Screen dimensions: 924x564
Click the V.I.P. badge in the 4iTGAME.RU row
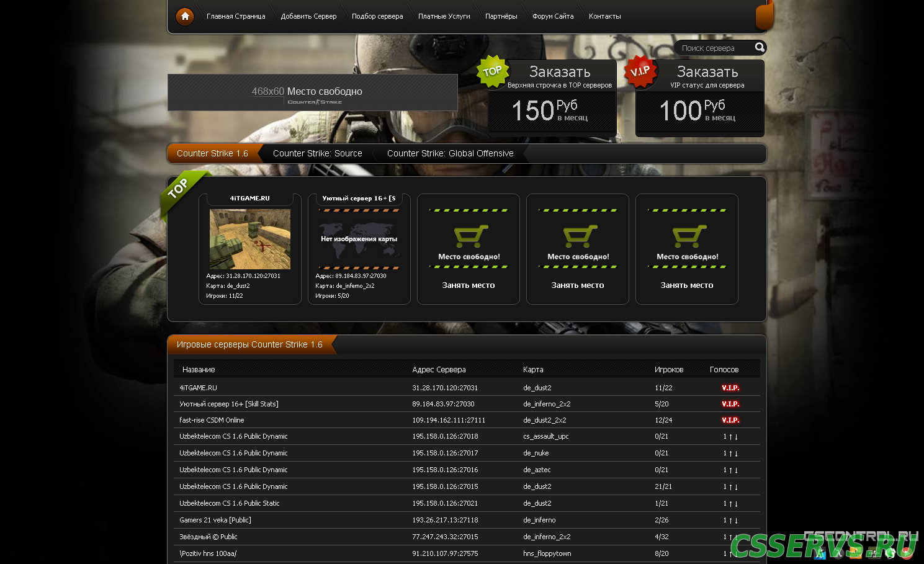pyautogui.click(x=730, y=388)
